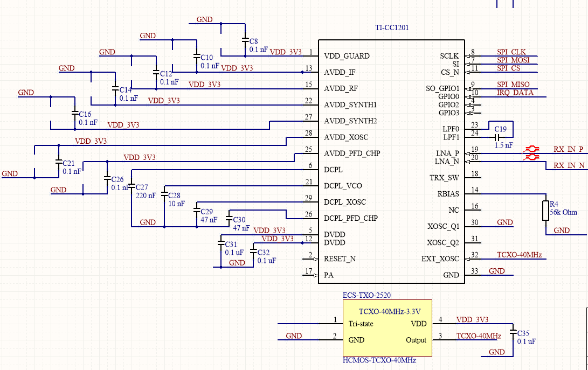The height and width of the screenshot is (370, 588).
Task: Click the XOSC_Q2 pin name
Action: click(443, 242)
